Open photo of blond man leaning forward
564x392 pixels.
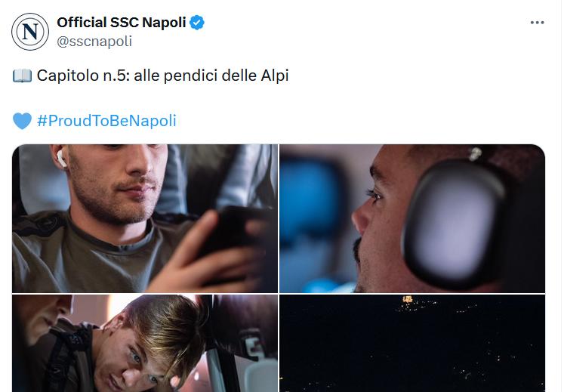145,343
